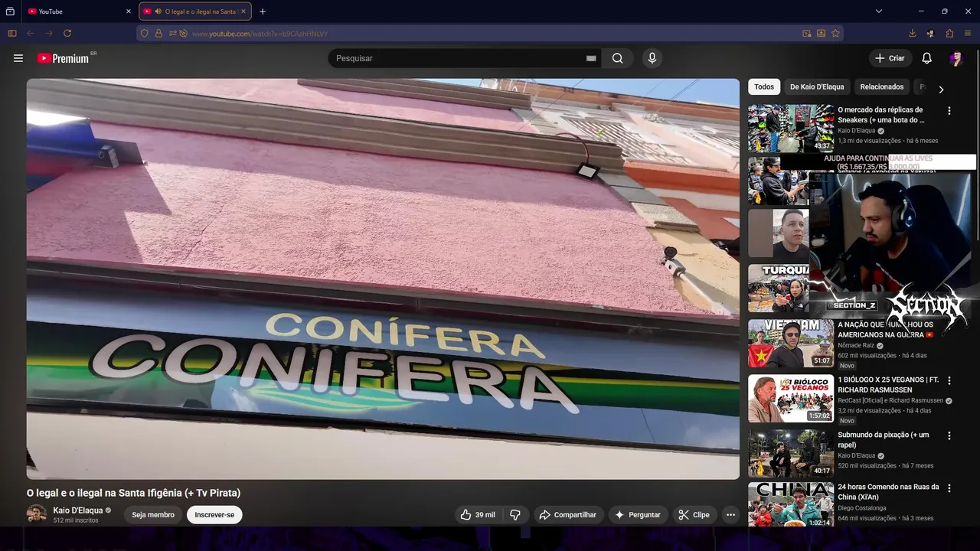Open Kaio D'Elaqua channel name link
The image size is (980, 551).
[78, 510]
